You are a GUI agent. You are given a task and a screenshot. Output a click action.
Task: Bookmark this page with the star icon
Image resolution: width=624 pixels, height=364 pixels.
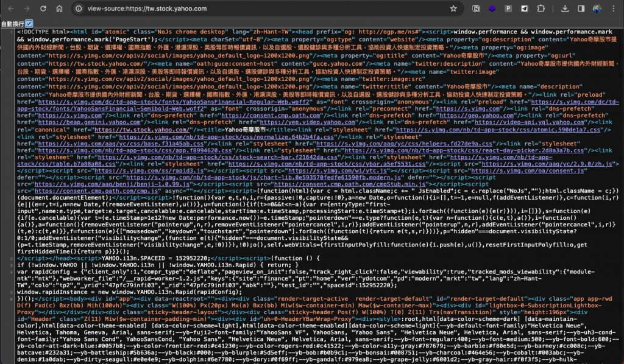click(x=453, y=9)
